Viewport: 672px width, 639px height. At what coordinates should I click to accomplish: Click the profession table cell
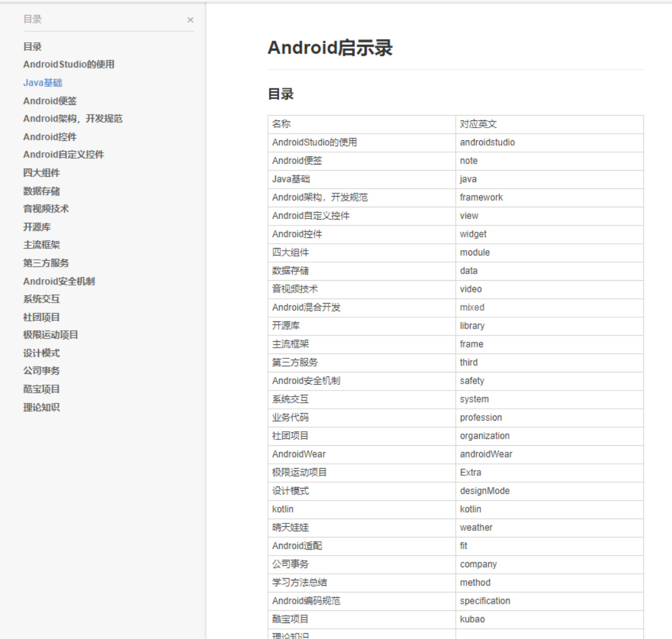tap(550, 418)
